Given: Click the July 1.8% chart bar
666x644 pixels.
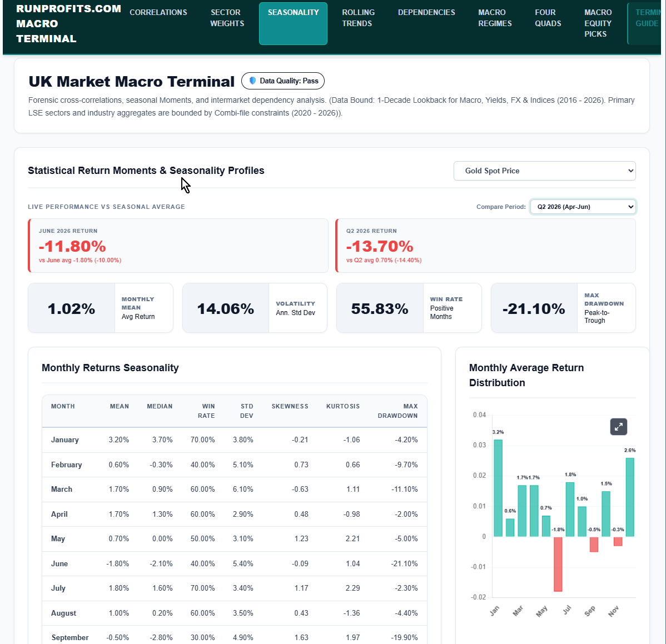Looking at the screenshot, I should point(570,510).
